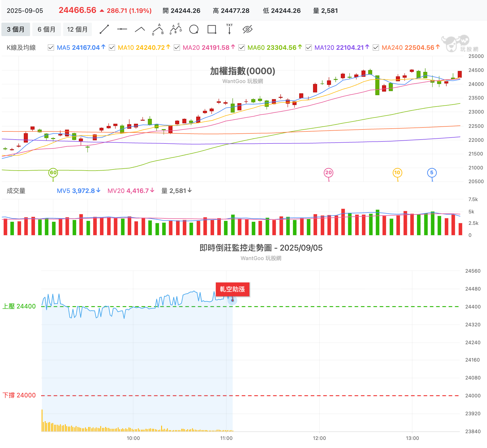Click the 即時倒莊監控走勢圖 chart title
Image resolution: width=487 pixels, height=448 pixels.
point(261,248)
